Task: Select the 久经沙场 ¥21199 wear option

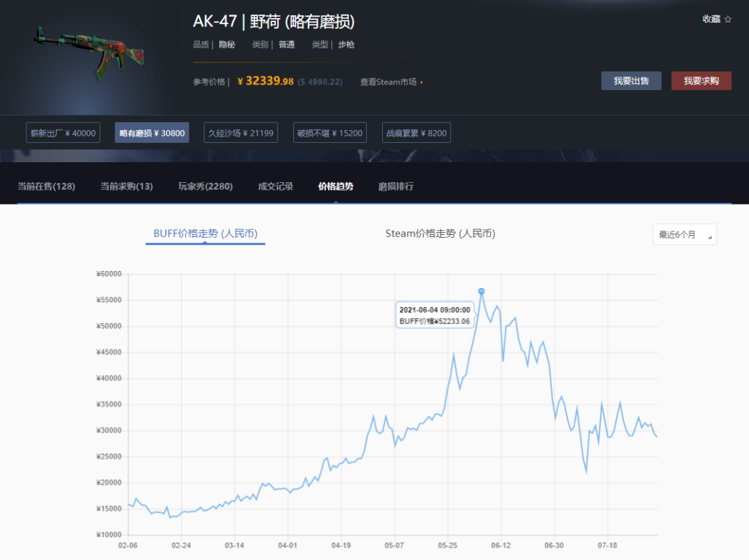Action: 241,132
